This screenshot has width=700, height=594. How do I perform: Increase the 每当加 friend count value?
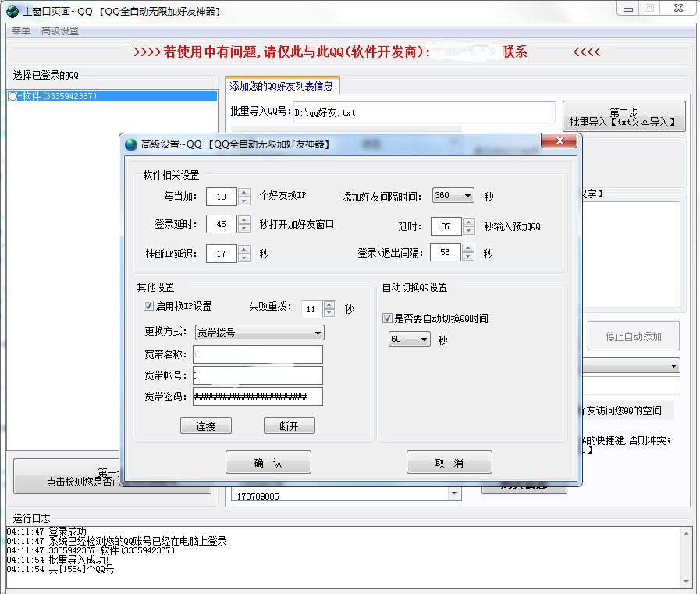pos(243,193)
